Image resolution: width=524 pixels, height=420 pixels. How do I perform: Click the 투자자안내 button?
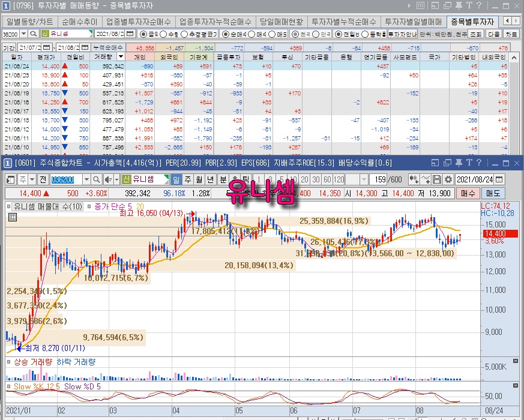coord(403,34)
